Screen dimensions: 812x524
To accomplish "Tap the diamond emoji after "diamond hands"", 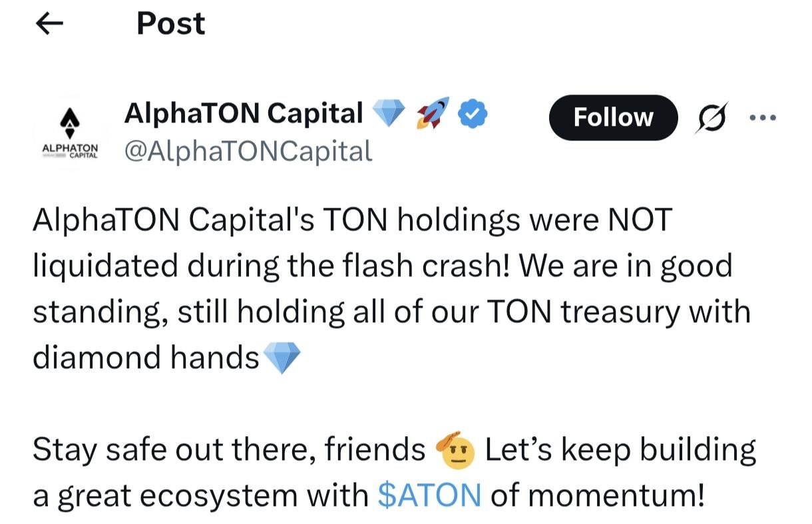I will pyautogui.click(x=282, y=358).
